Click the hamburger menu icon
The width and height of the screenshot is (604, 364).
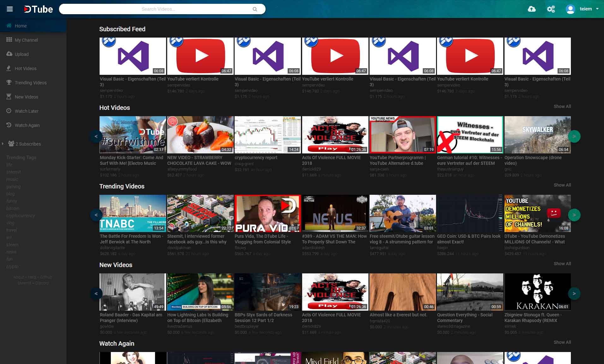pos(10,9)
